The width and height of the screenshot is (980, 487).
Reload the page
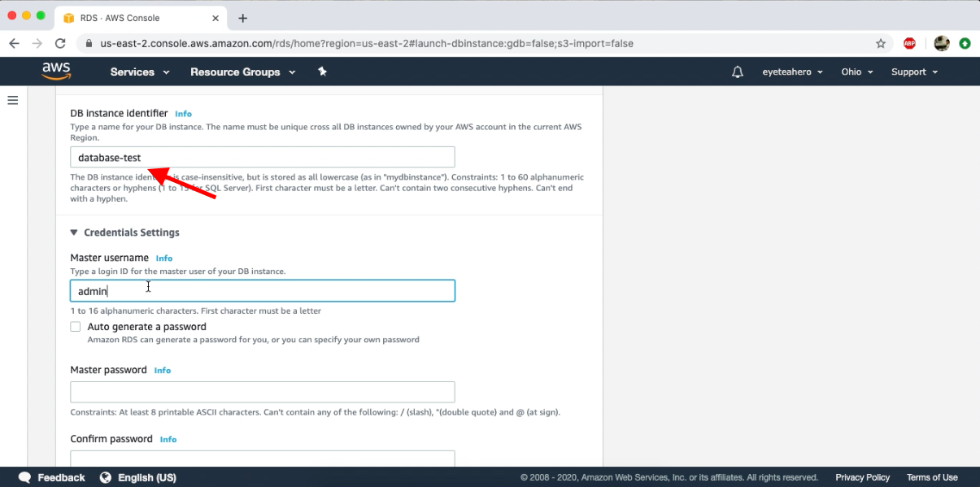coord(60,44)
